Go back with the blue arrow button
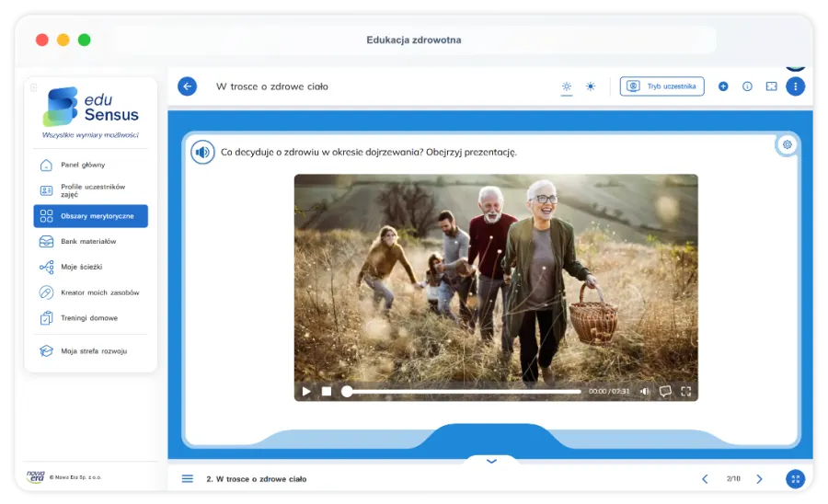Viewport: 828px width, 504px height. coord(187,86)
